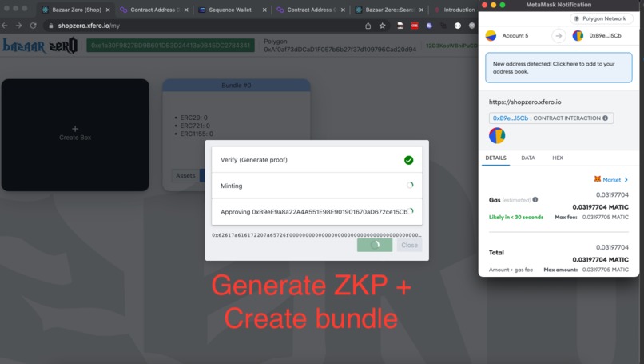Click the hex data string in dialog
The image size is (644, 364).
click(316, 235)
